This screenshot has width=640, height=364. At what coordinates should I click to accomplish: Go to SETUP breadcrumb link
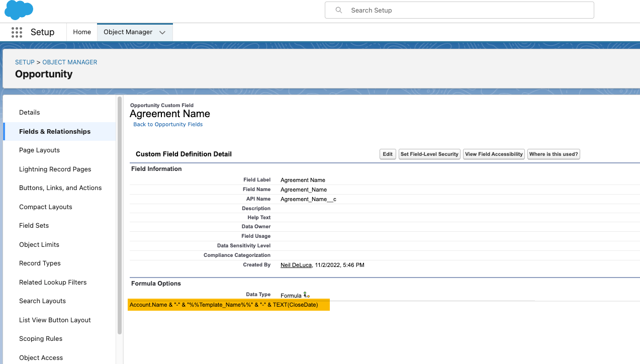25,62
